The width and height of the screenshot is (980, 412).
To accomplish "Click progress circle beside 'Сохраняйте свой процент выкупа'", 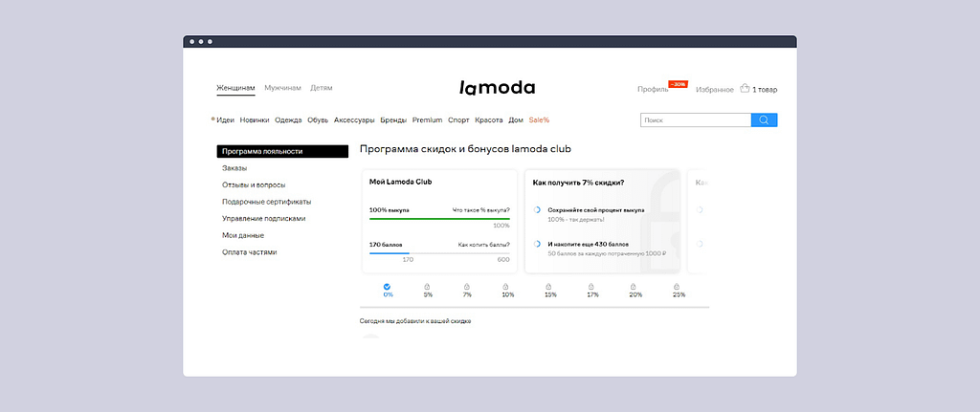I will [537, 209].
